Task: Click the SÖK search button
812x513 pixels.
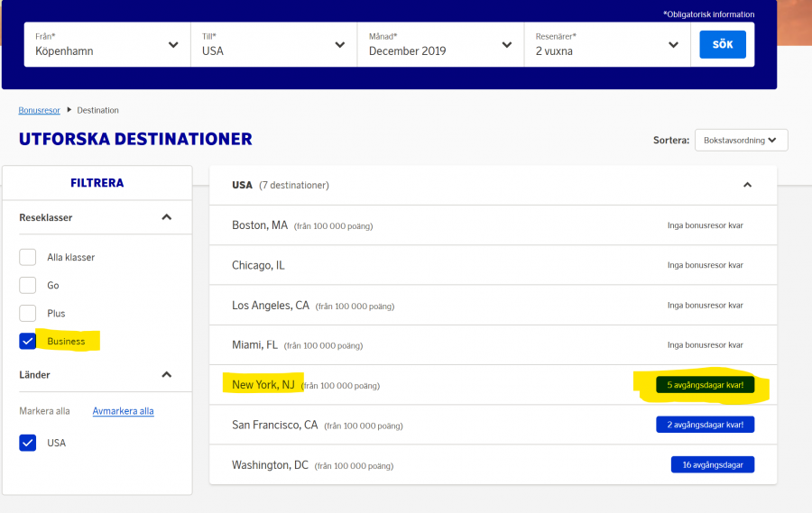Action: [x=723, y=44]
